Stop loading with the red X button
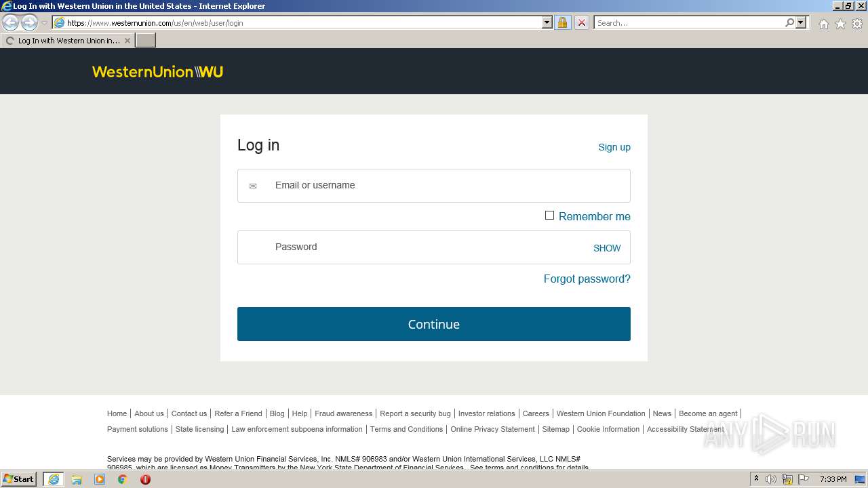Viewport: 868px width, 488px height. [x=582, y=22]
